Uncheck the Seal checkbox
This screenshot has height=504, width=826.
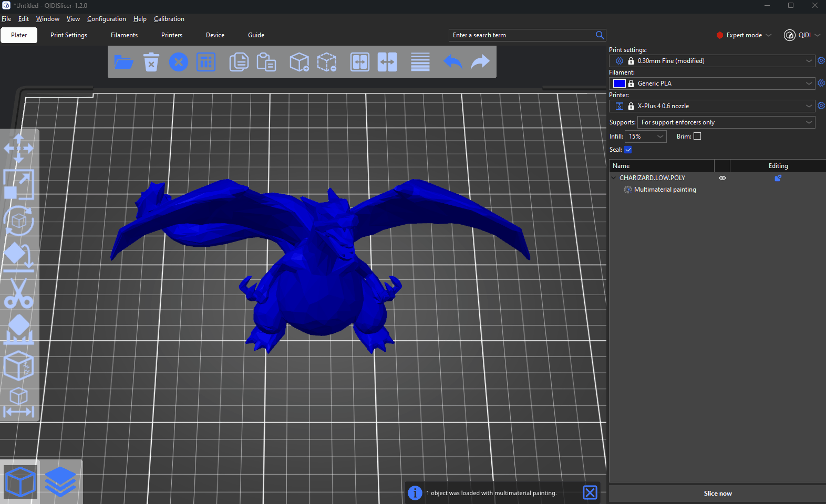coord(628,150)
